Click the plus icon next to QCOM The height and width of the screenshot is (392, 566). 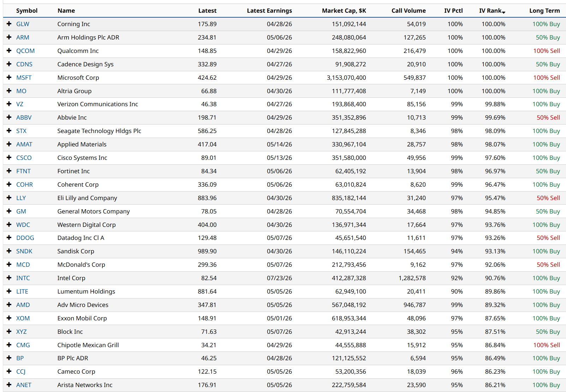point(9,50)
